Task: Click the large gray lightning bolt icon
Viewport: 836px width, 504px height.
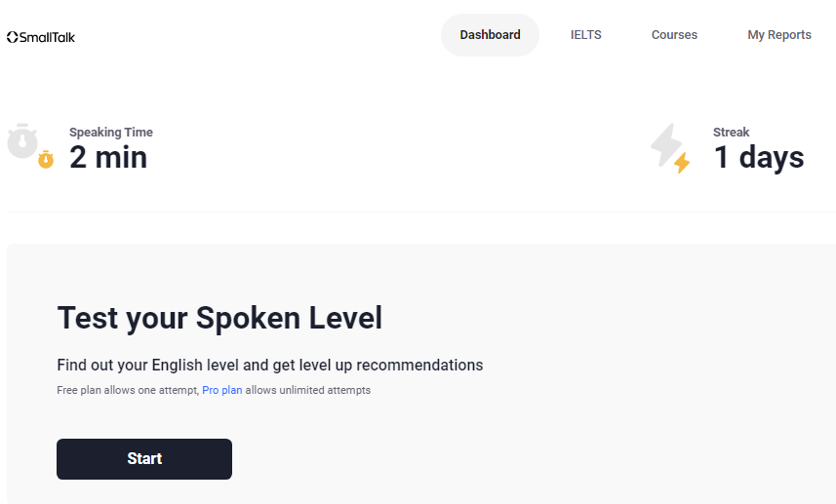Action: 666,143
